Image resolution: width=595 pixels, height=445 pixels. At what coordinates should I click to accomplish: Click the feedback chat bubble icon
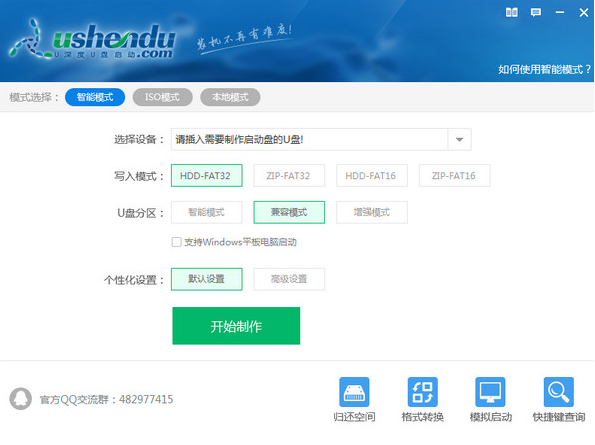[x=536, y=13]
